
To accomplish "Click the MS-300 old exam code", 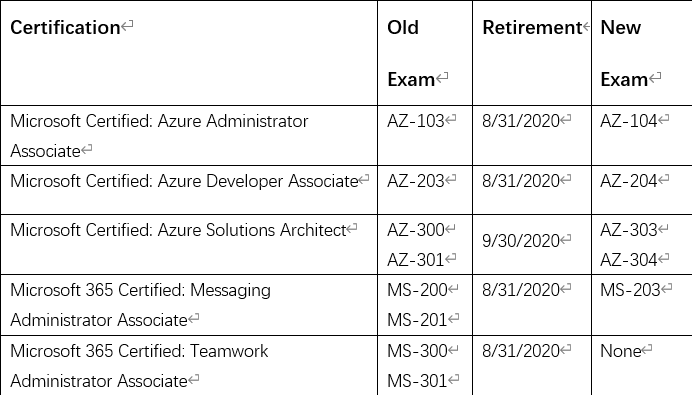I will click(x=417, y=351).
